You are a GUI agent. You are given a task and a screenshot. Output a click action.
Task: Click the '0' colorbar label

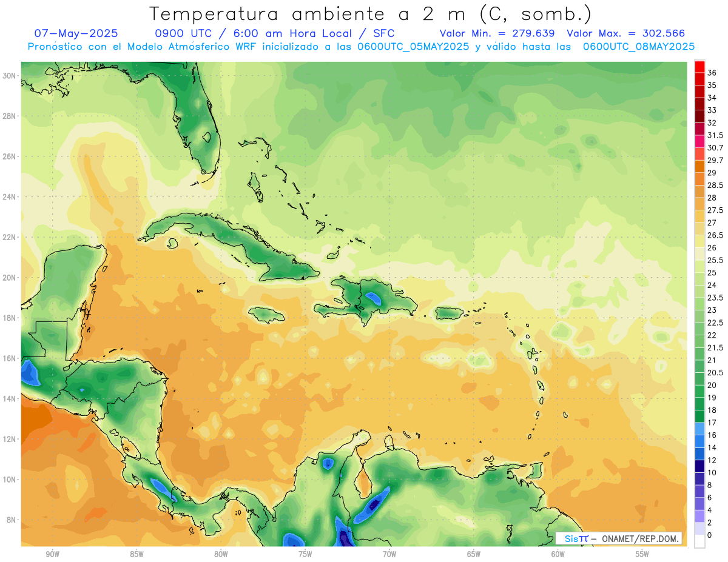[710, 535]
